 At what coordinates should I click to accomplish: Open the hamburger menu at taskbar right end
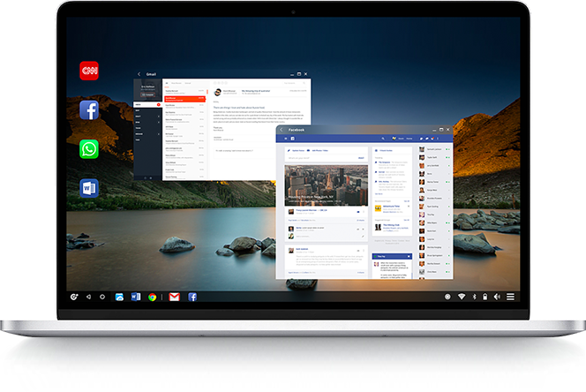[511, 297]
